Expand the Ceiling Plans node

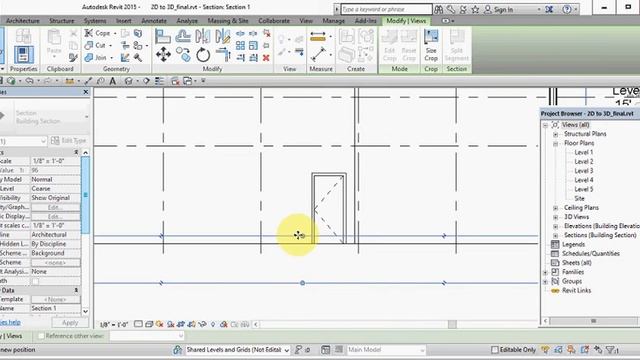pyautogui.click(x=556, y=208)
